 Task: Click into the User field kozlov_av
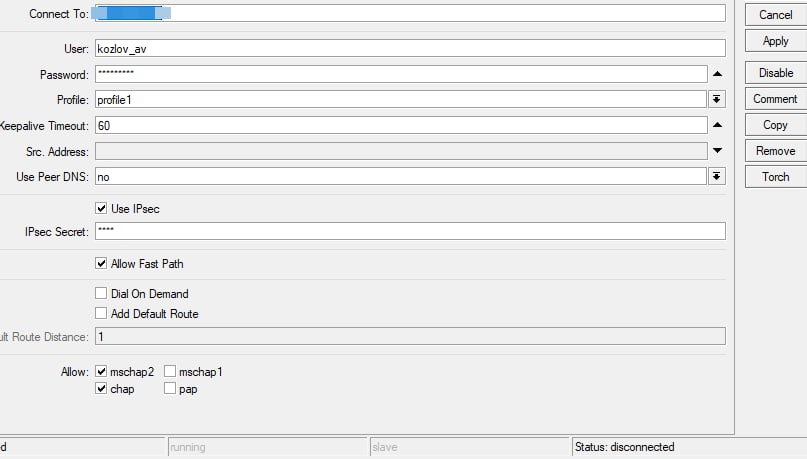[x=410, y=48]
